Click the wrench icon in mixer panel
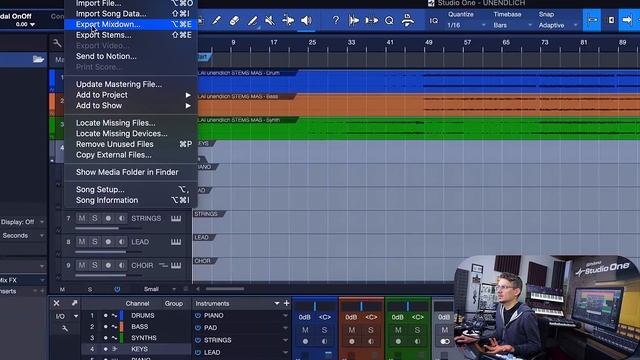The width and height of the screenshot is (640, 360). 64,328
